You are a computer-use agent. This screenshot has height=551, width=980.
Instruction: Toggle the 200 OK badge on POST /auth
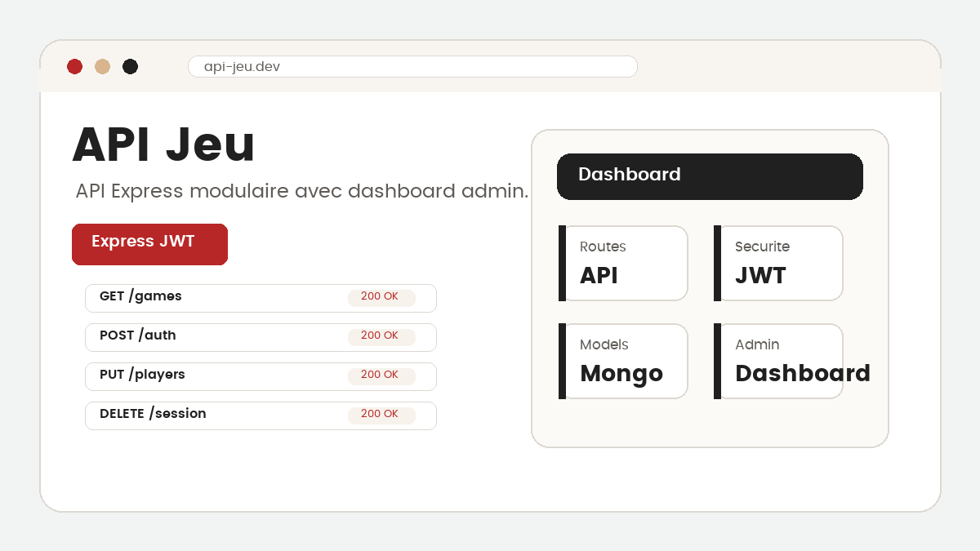381,336
